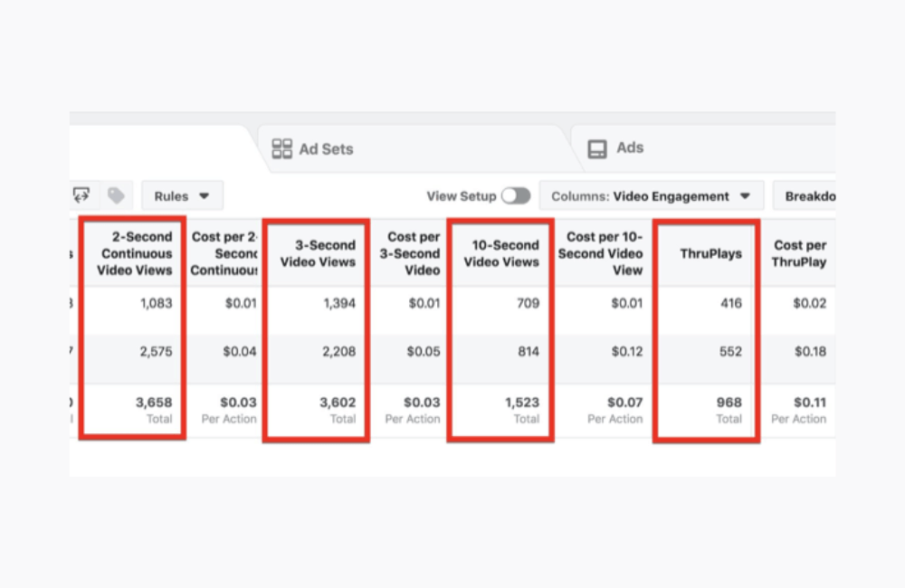This screenshot has height=588, width=905.
Task: Toggle the View Setup switch
Action: (x=516, y=196)
